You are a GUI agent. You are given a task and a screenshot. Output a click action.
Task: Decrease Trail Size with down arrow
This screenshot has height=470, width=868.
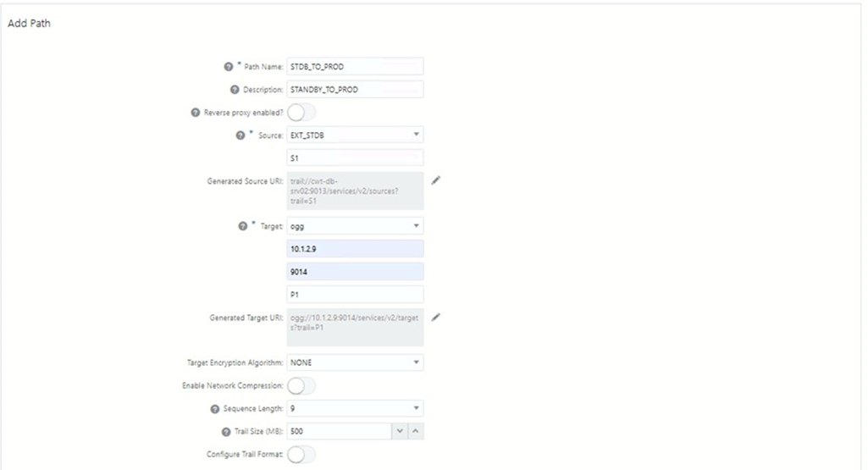pos(400,431)
